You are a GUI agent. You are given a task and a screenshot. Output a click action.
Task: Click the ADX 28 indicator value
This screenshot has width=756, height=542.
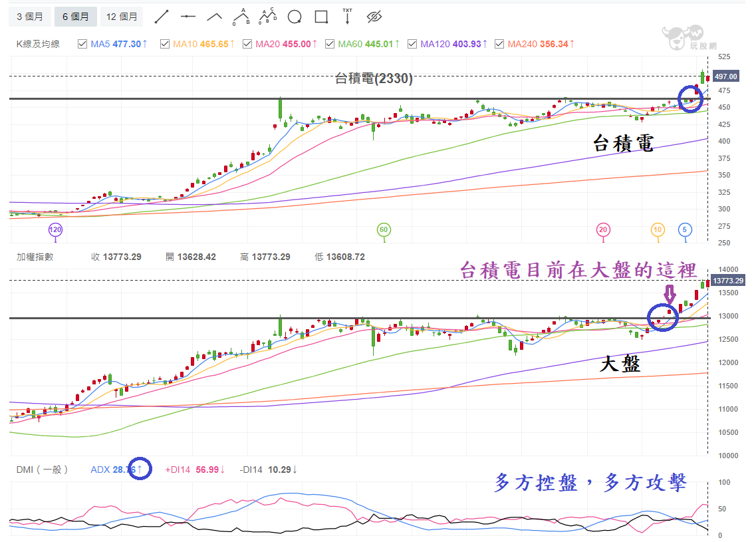pyautogui.click(x=116, y=470)
